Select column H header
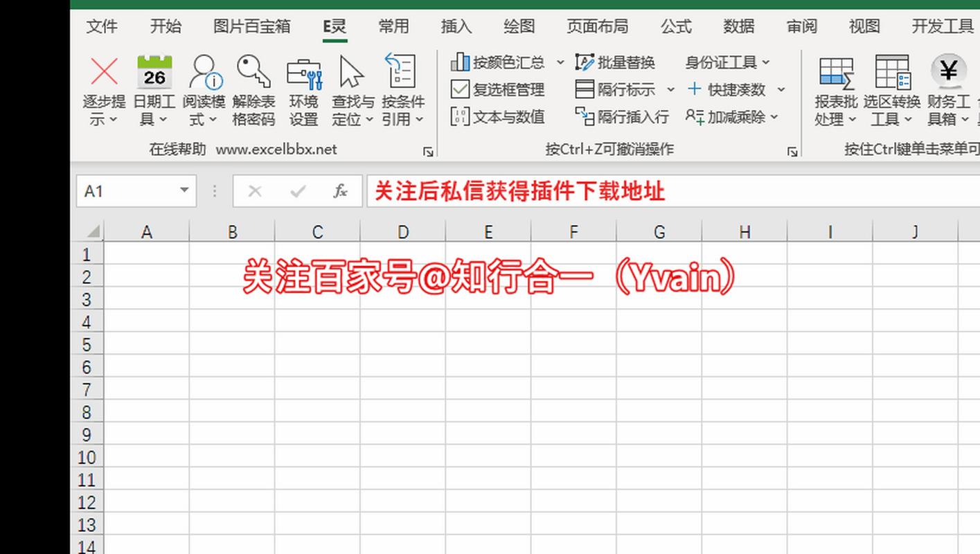 tap(745, 232)
